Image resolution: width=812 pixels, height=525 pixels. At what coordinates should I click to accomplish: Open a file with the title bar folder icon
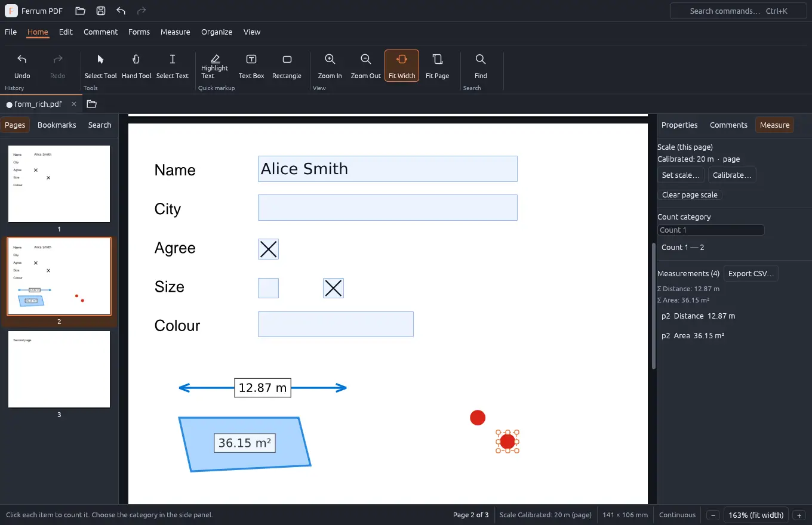(80, 11)
